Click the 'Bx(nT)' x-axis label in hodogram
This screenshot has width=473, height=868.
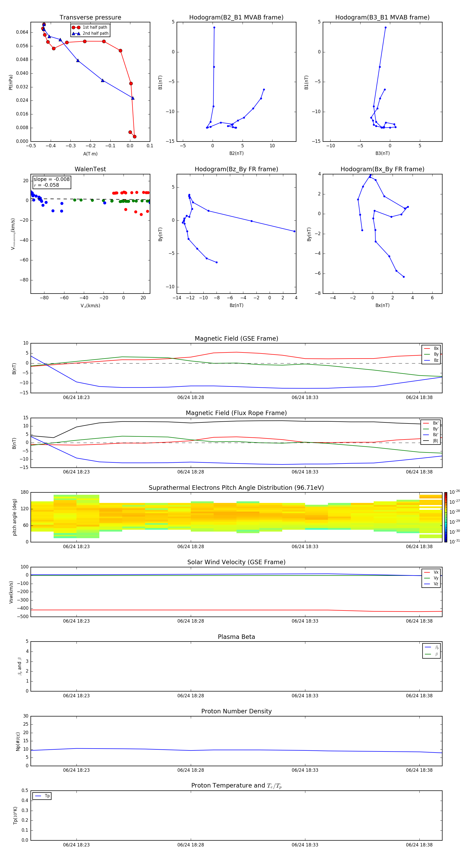tap(382, 306)
